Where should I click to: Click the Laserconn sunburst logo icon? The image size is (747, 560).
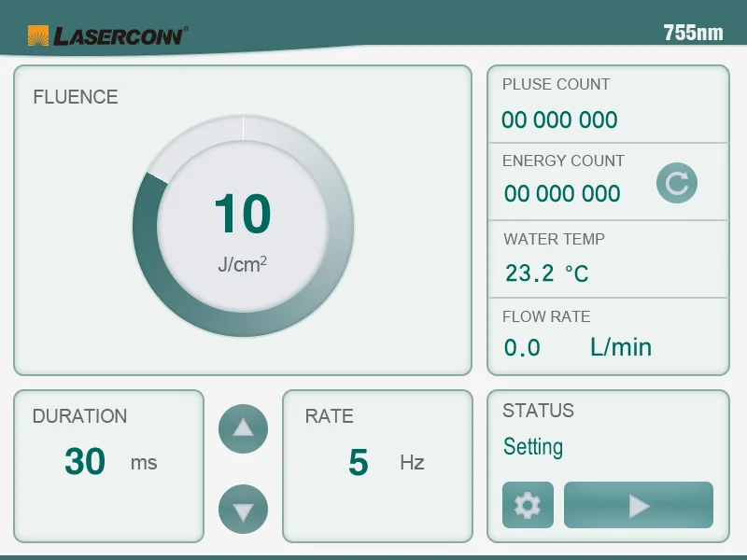click(38, 35)
